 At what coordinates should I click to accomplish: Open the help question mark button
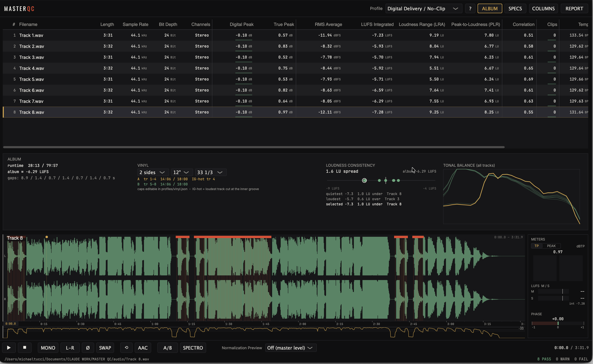coord(470,9)
